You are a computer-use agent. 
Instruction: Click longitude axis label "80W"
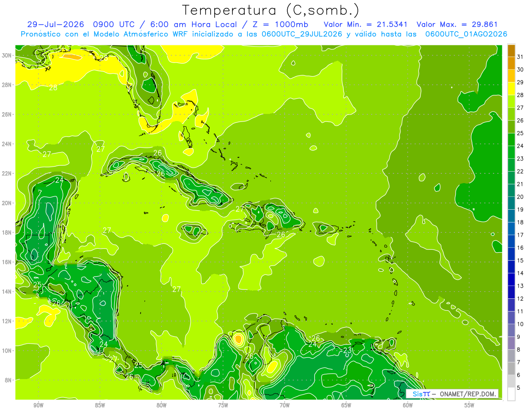coord(161,405)
